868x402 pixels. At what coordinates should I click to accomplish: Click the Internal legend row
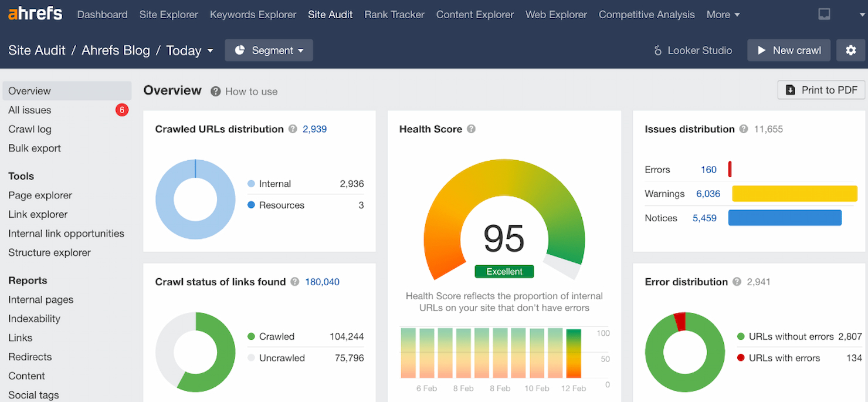pyautogui.click(x=306, y=184)
